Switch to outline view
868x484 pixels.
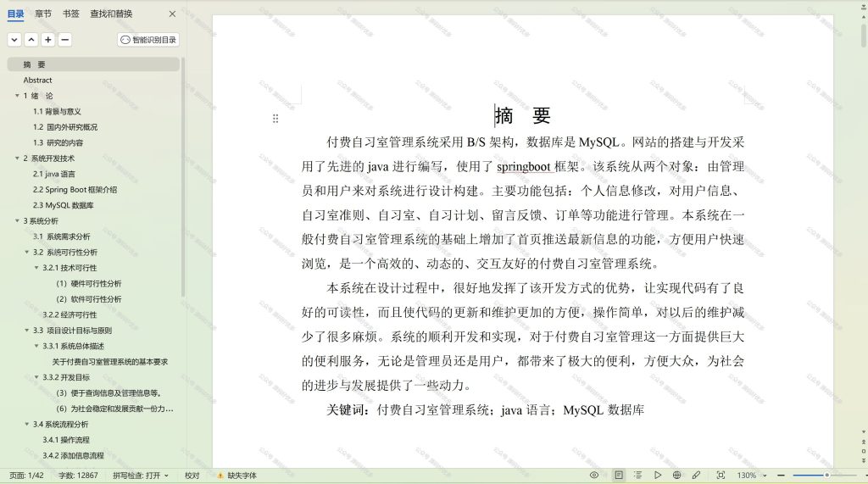click(x=637, y=476)
